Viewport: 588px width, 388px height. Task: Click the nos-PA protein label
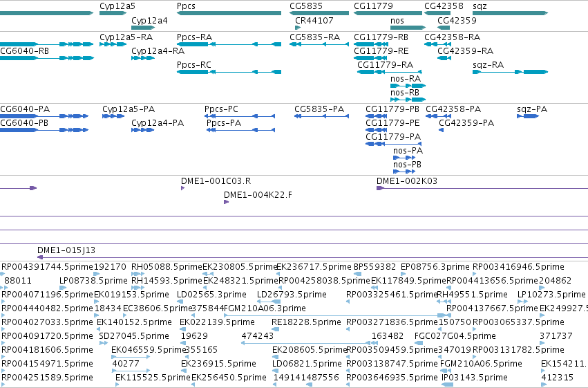pos(408,151)
